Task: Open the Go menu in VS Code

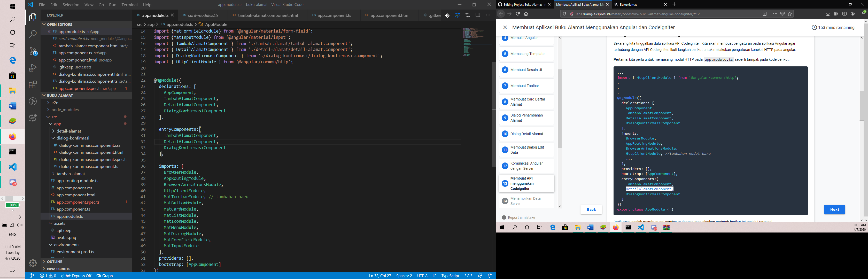Action: [101, 5]
